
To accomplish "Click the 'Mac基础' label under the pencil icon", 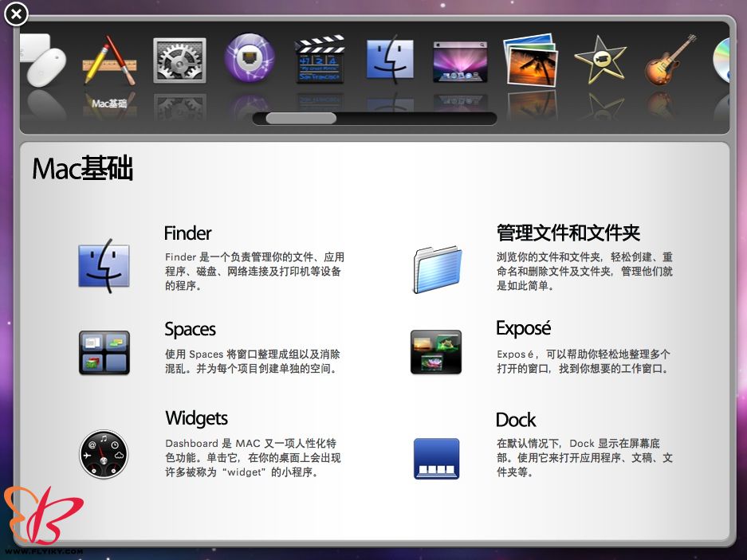I will tap(109, 104).
